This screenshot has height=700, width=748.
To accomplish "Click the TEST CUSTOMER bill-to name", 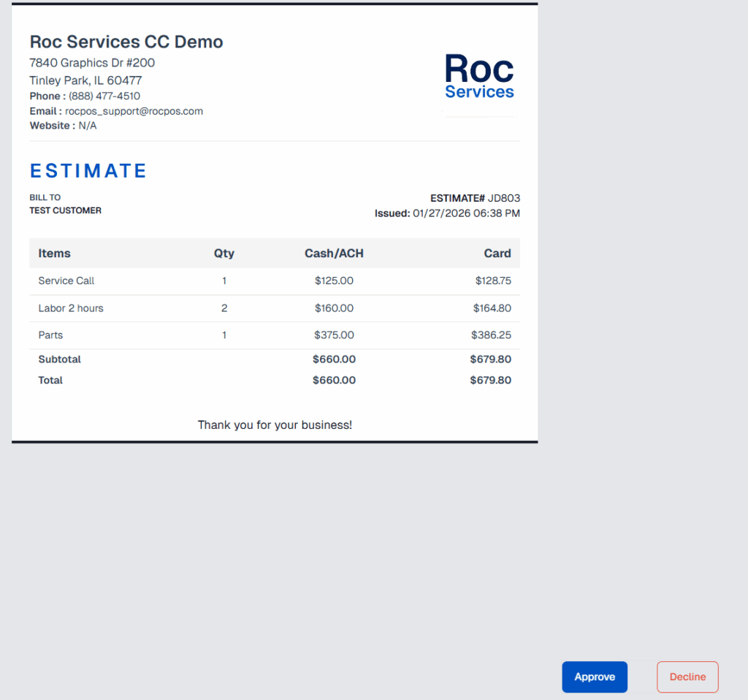I will pyautogui.click(x=65, y=210).
